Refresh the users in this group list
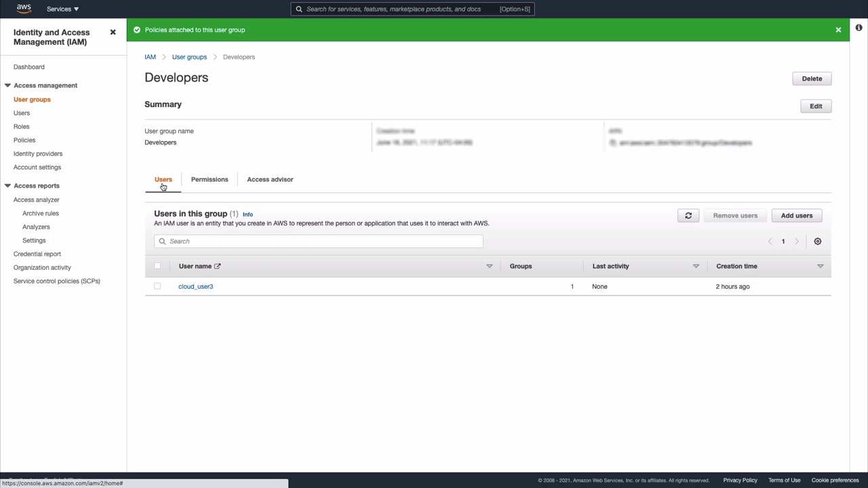 click(688, 216)
